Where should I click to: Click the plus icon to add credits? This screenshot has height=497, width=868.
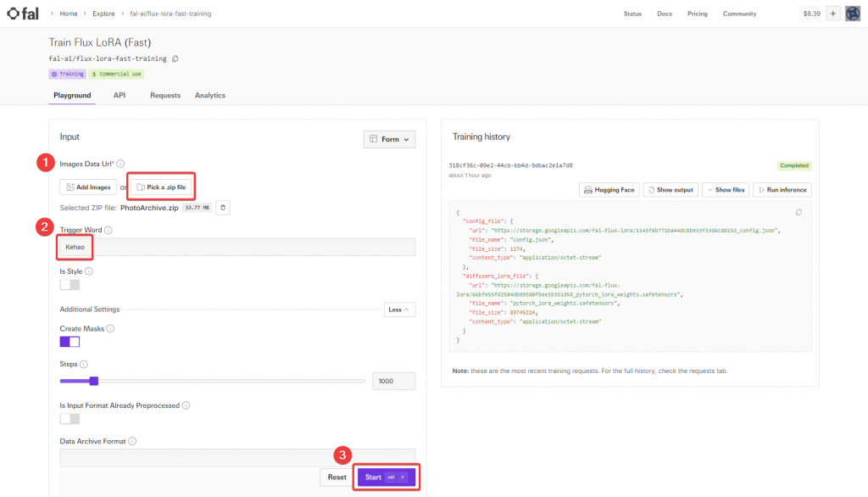[833, 14]
